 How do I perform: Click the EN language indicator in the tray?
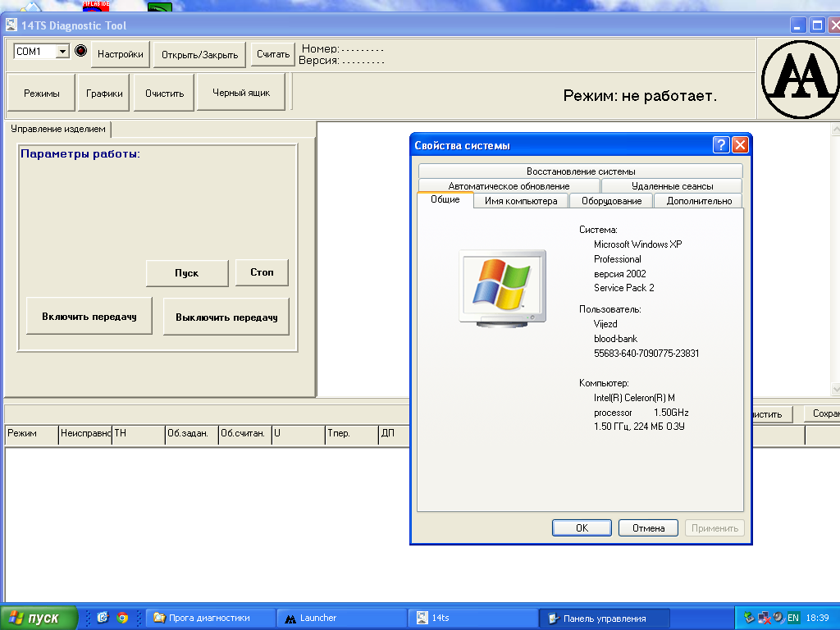pos(793,618)
